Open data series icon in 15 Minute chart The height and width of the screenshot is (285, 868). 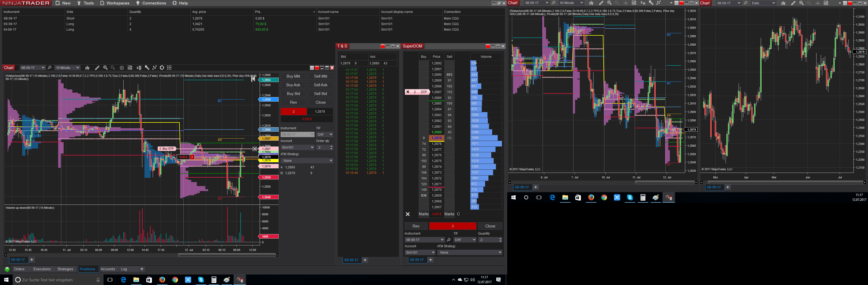[147, 68]
